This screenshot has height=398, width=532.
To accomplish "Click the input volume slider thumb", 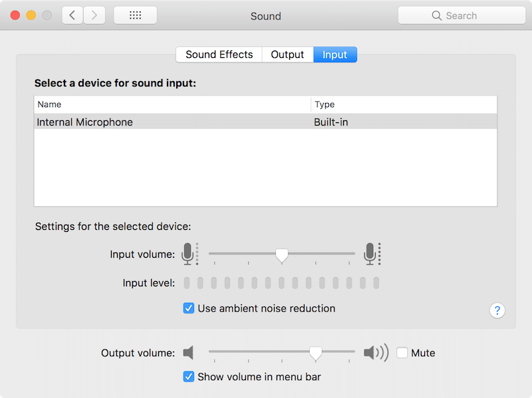I will pyautogui.click(x=282, y=255).
